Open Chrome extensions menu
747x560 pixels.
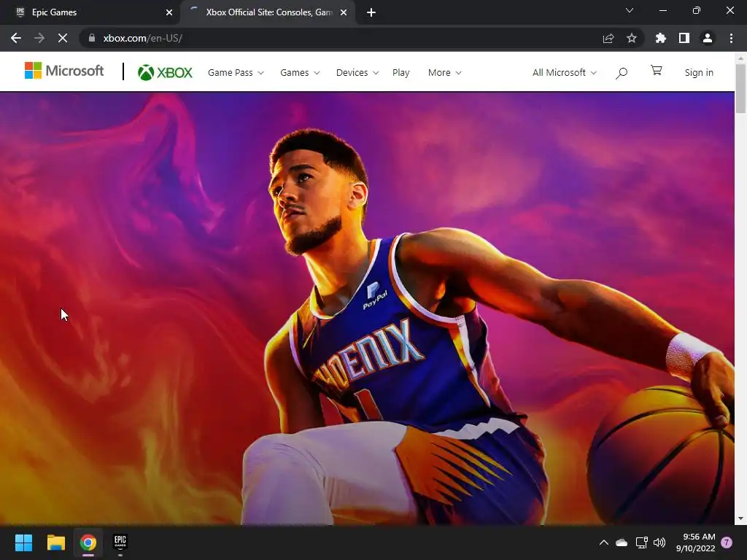click(x=661, y=38)
